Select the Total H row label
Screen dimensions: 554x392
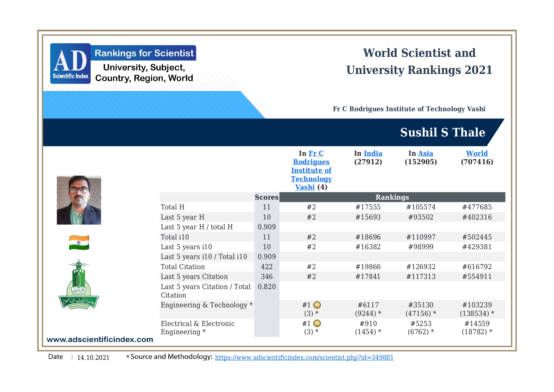(172, 207)
